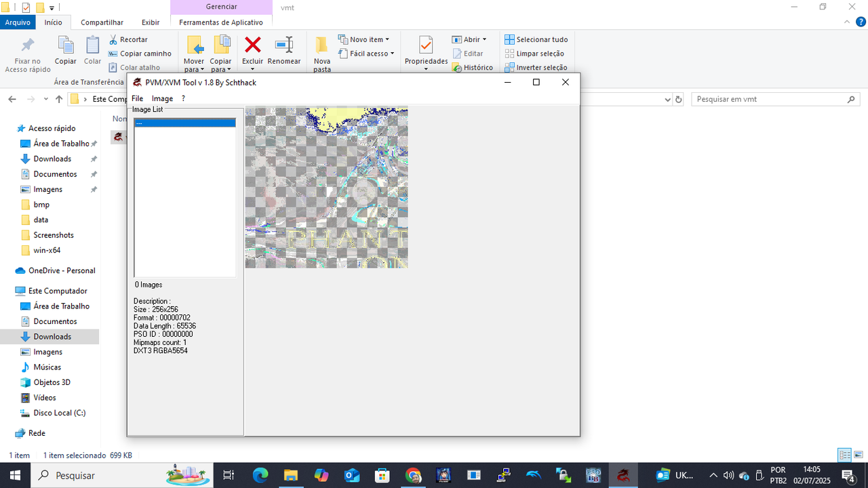The width and height of the screenshot is (868, 488).
Task: Open Google Chrome from the taskbar
Action: pyautogui.click(x=413, y=475)
